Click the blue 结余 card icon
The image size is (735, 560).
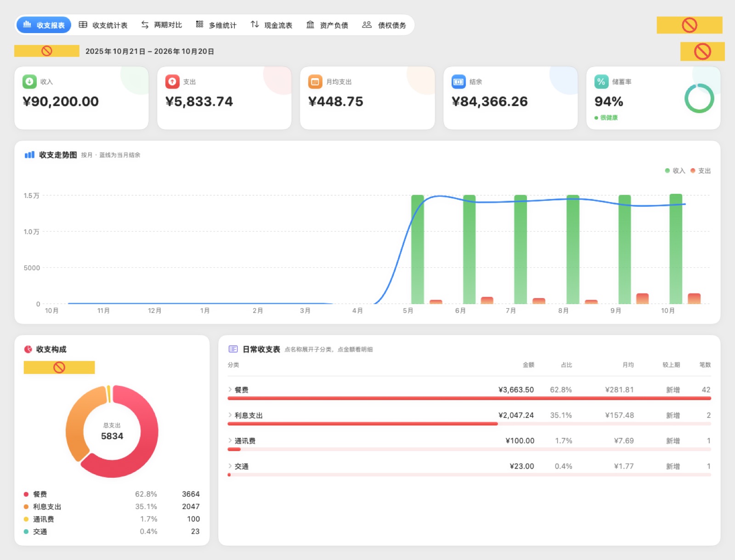click(458, 82)
